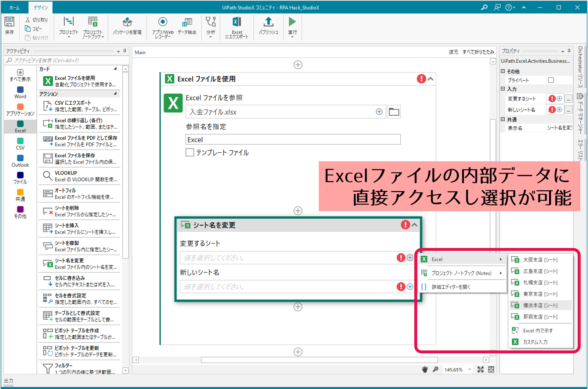The height and width of the screenshot is (389, 588).
Task: Click the fit-to-screen icon in status bar
Action: point(480,370)
